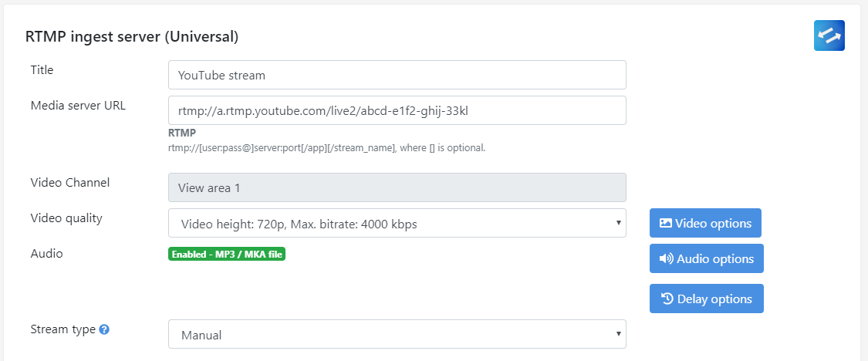Image resolution: width=868 pixels, height=361 pixels.
Task: Click the Stream type label text
Action: coord(63,329)
